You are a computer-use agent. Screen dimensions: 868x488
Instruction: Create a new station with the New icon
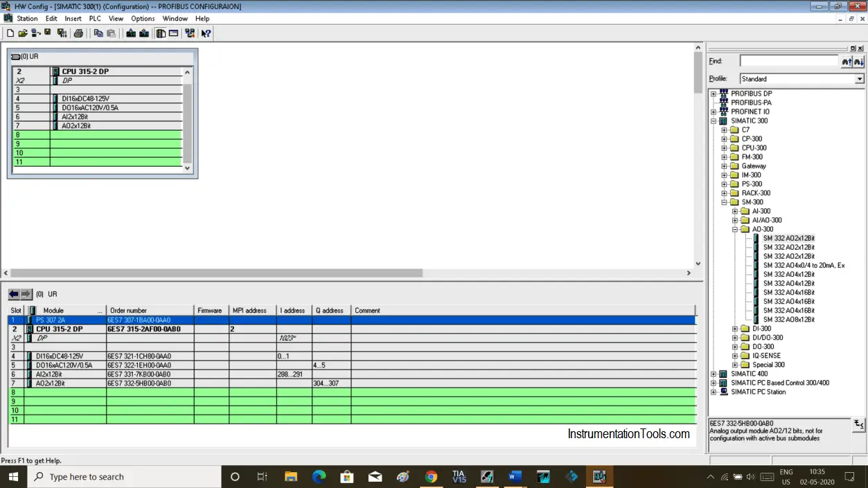(10, 33)
